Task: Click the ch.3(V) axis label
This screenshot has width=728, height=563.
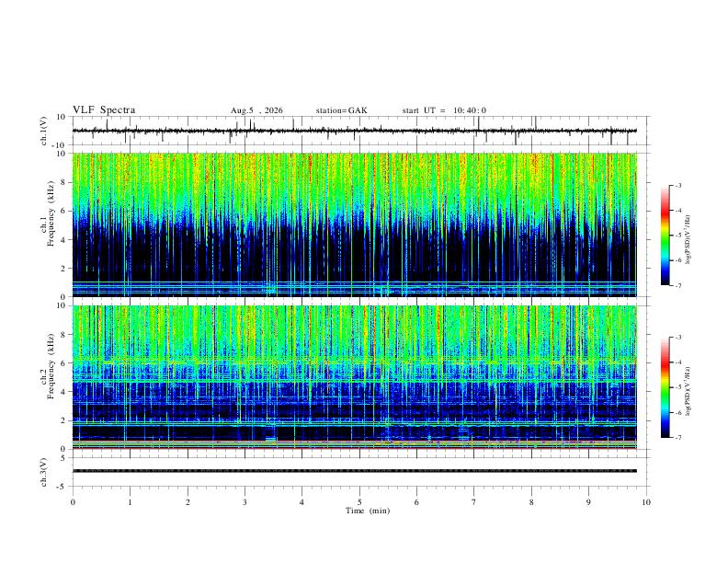Action: (44, 473)
